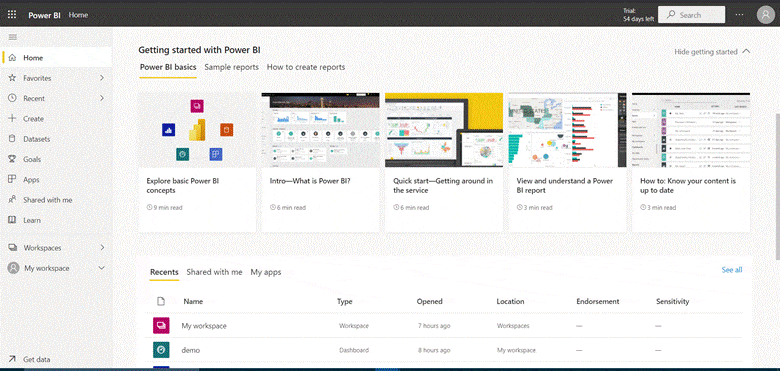The height and width of the screenshot is (371, 780).
Task: Sort by the Type column header
Action: (x=345, y=301)
